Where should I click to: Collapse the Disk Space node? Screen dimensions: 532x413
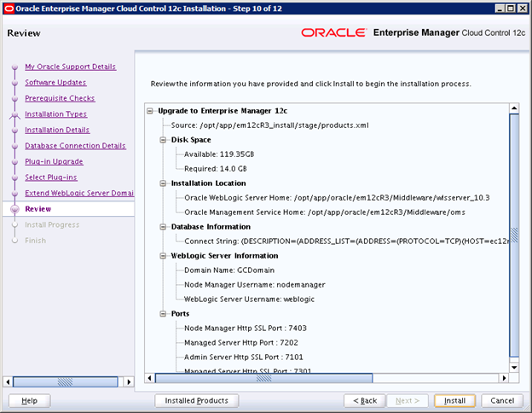click(163, 140)
